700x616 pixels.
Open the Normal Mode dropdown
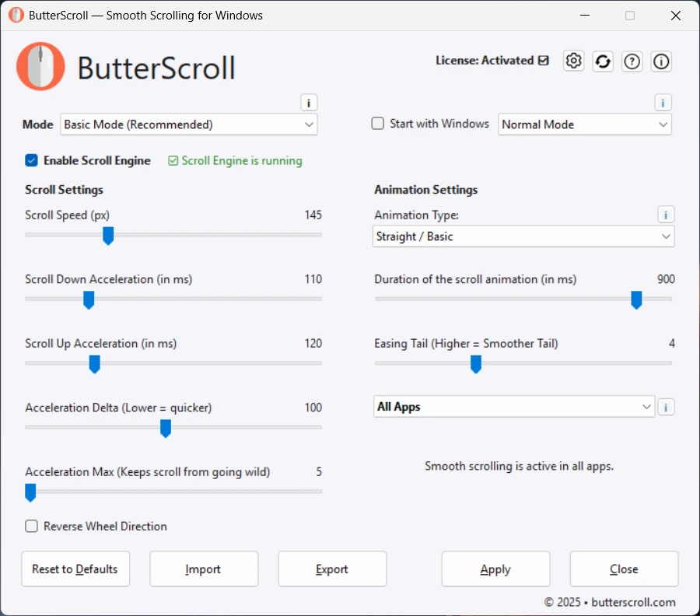pos(584,124)
